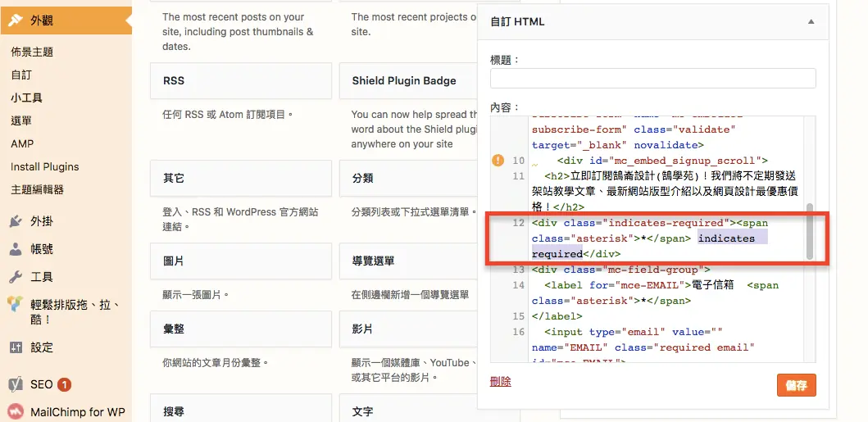Viewport: 868px width, 422px height.
Task: Open AMP submenu item
Action: pos(22,143)
